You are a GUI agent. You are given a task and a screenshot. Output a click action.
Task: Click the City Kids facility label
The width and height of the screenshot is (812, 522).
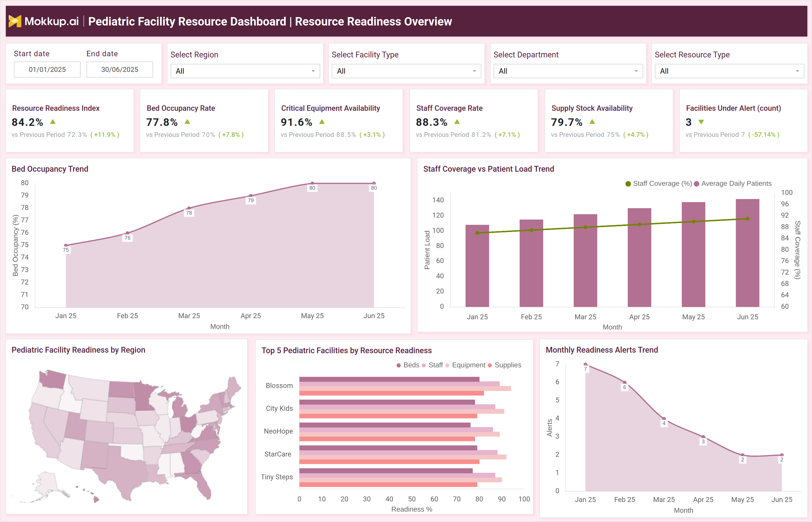point(279,408)
